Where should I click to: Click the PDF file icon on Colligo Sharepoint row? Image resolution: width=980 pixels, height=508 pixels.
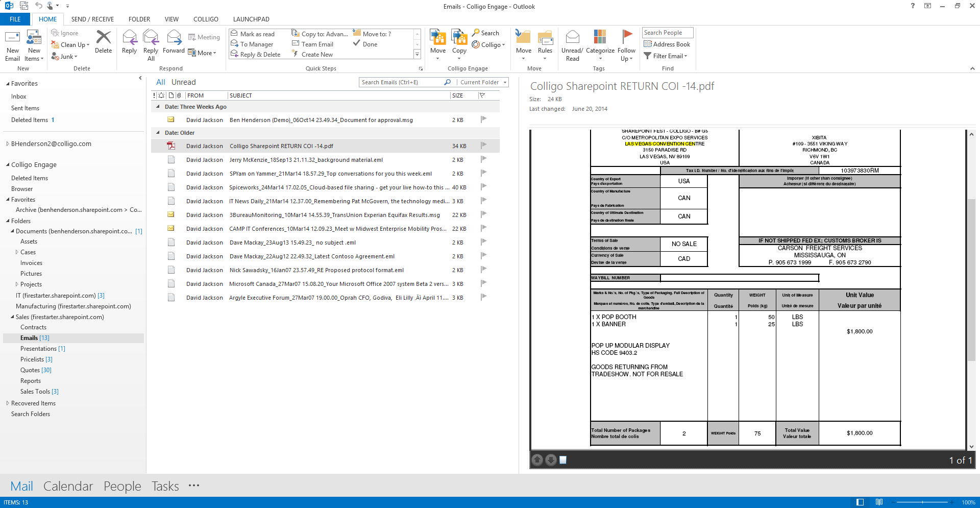click(171, 146)
